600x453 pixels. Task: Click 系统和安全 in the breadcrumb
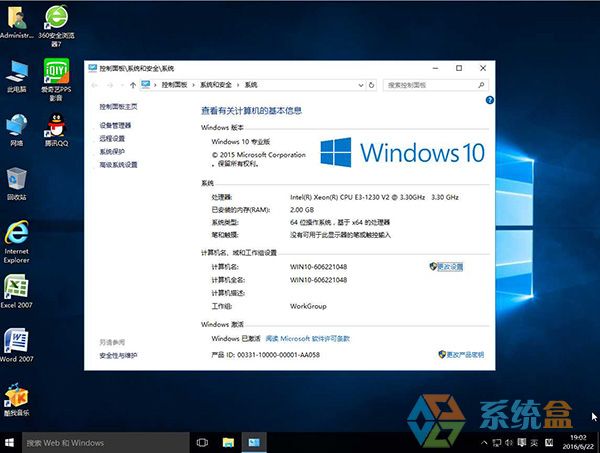pyautogui.click(x=216, y=85)
